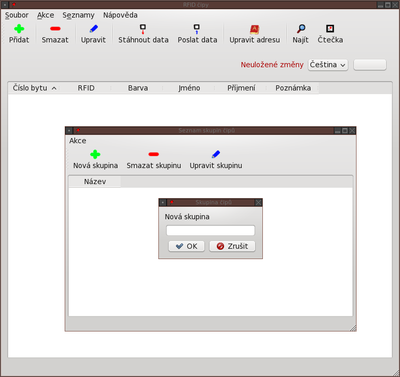Click the green plus Přidat icon
The width and height of the screenshot is (400, 377).
pos(19,29)
